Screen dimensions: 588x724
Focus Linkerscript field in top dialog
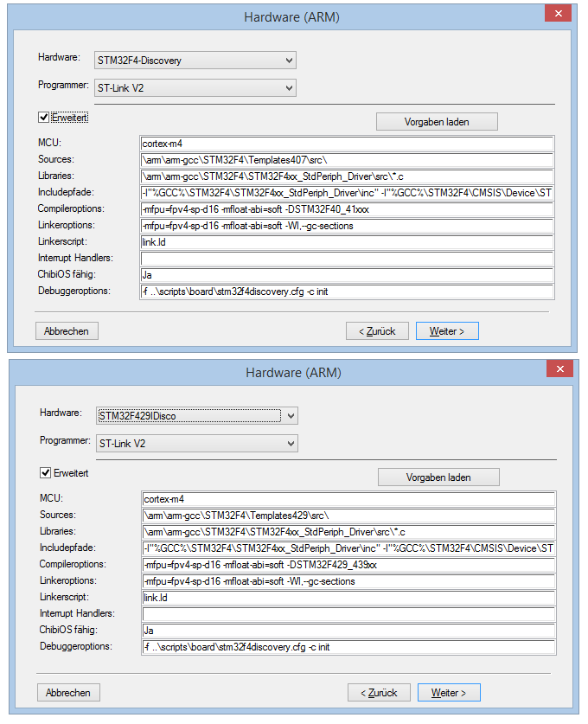pyautogui.click(x=347, y=242)
